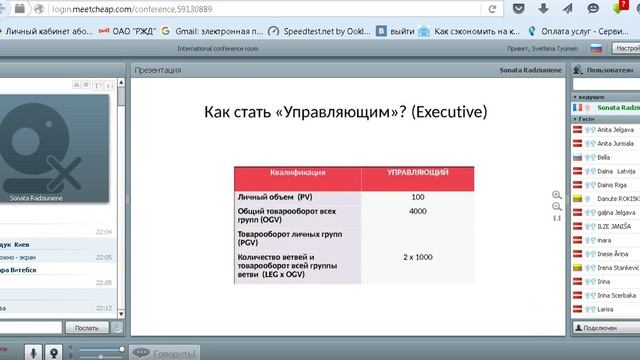The width and height of the screenshot is (640, 360).
Task: Select ILZE JANIŠA in guest list
Action: pos(606,227)
